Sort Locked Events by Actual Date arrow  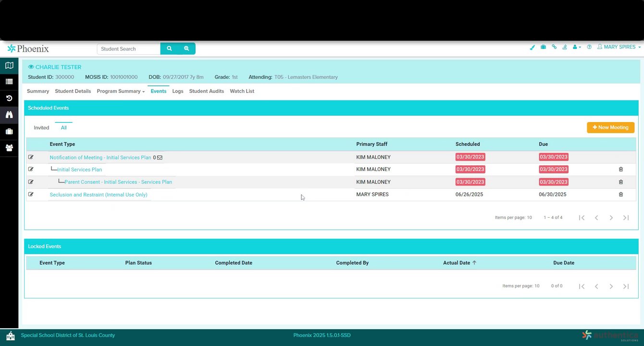(474, 263)
